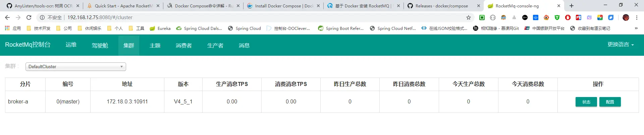Open the Spring Cloud Netf... bookmark
Viewport: 644px width, 135px height.
click(393, 28)
